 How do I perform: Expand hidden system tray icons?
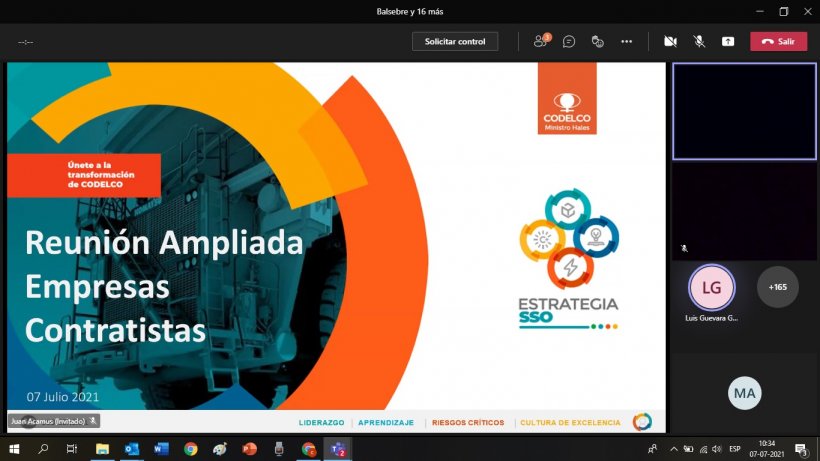click(x=674, y=448)
